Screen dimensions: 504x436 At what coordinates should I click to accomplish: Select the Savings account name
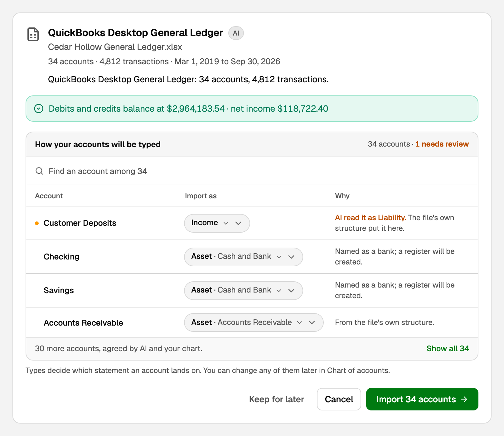pos(59,290)
